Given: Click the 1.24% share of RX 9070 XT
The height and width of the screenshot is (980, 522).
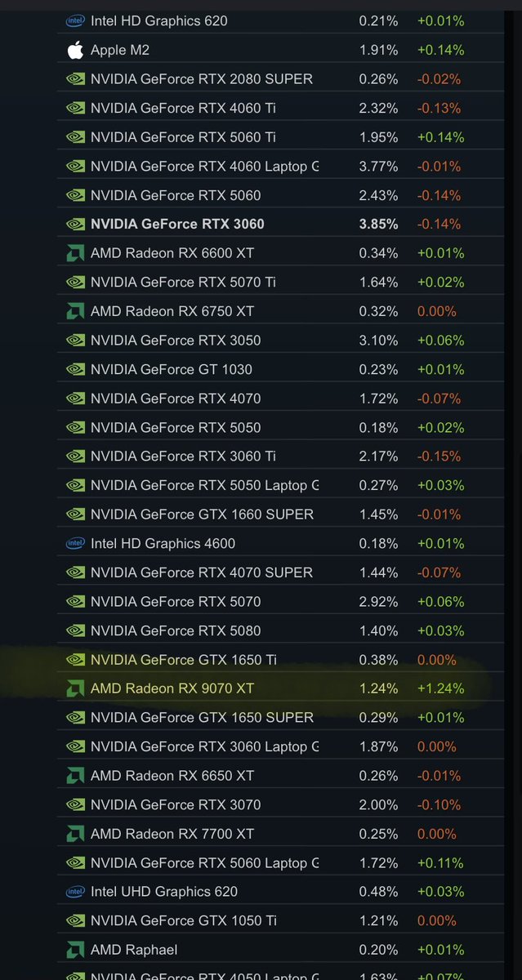Looking at the screenshot, I should pos(379,688).
